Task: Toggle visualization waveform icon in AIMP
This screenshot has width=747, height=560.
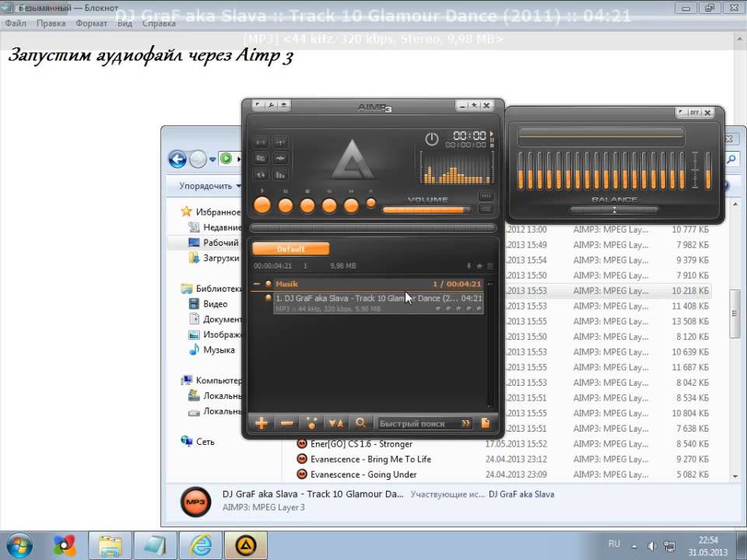Action: click(280, 158)
